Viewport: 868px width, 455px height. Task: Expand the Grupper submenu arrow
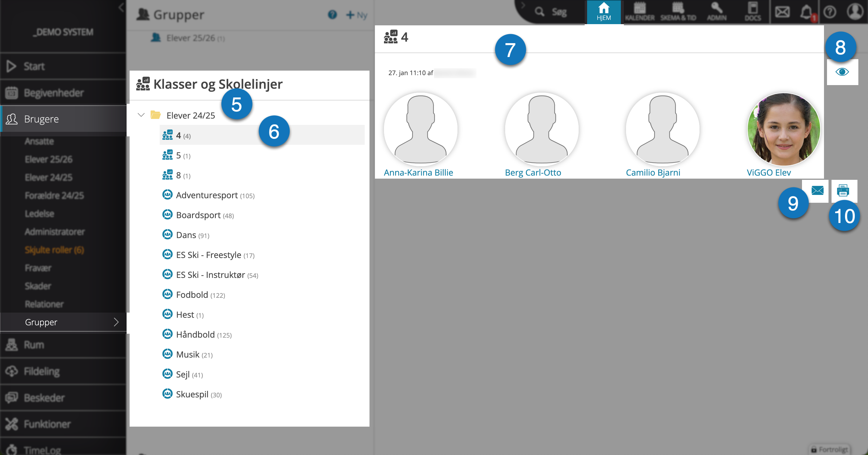pyautogui.click(x=116, y=322)
